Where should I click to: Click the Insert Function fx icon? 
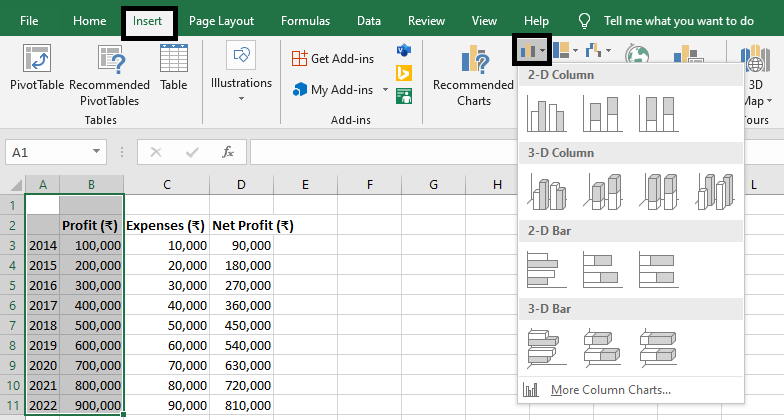(228, 152)
